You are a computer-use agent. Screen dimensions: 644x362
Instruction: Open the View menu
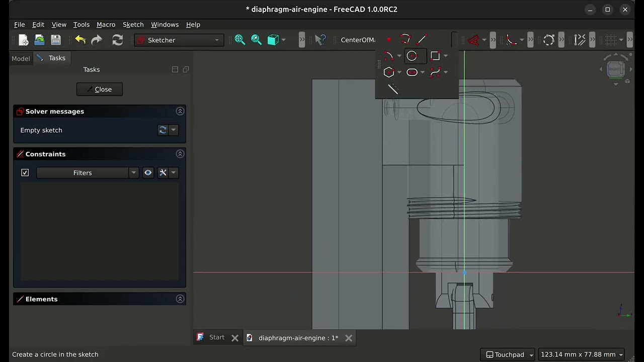[59, 25]
